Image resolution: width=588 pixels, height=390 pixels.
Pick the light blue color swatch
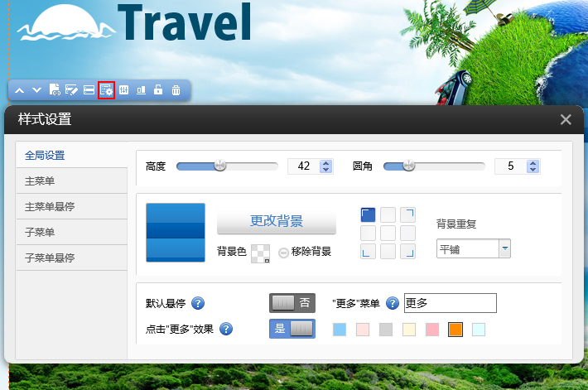[340, 330]
